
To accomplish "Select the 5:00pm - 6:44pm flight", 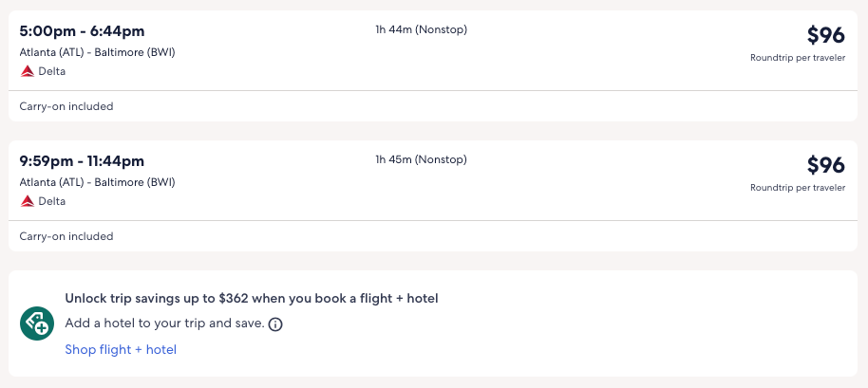I will 82,31.
